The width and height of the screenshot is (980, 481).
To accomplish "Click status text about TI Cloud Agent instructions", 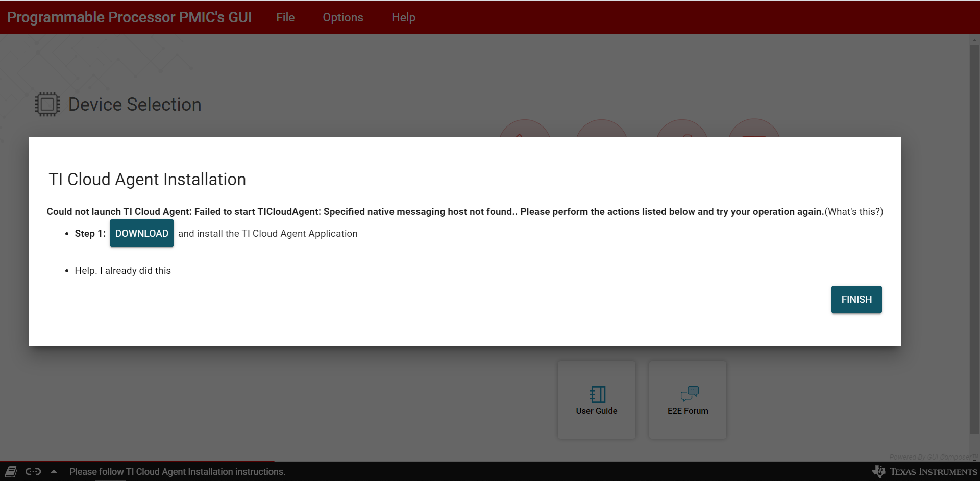I will (x=177, y=472).
